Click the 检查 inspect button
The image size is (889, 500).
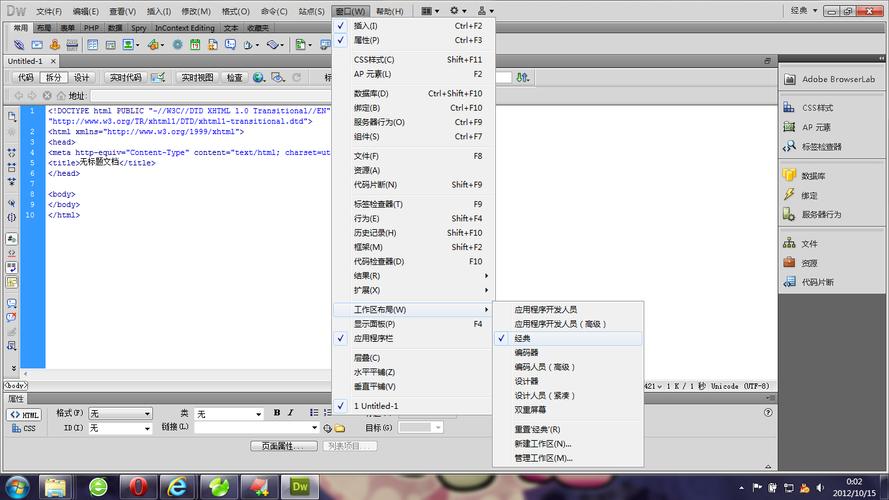coord(234,78)
